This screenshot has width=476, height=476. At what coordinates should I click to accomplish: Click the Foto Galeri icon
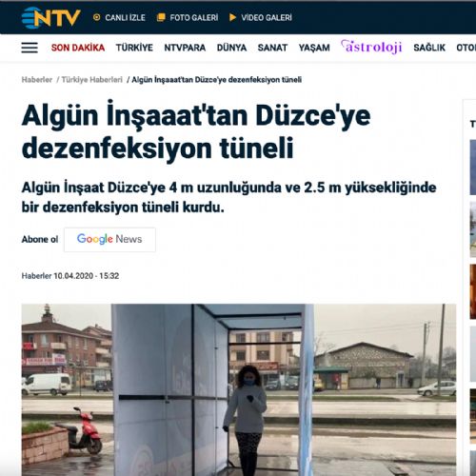161,17
